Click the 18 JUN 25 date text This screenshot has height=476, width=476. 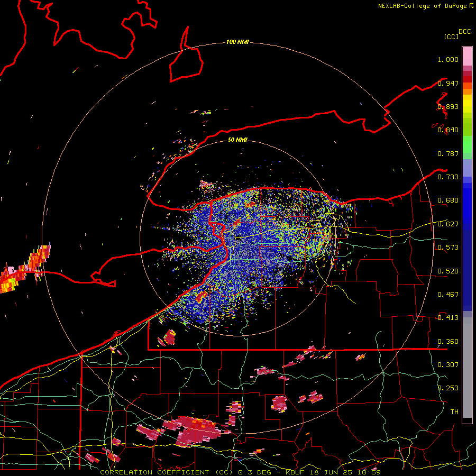point(331,472)
